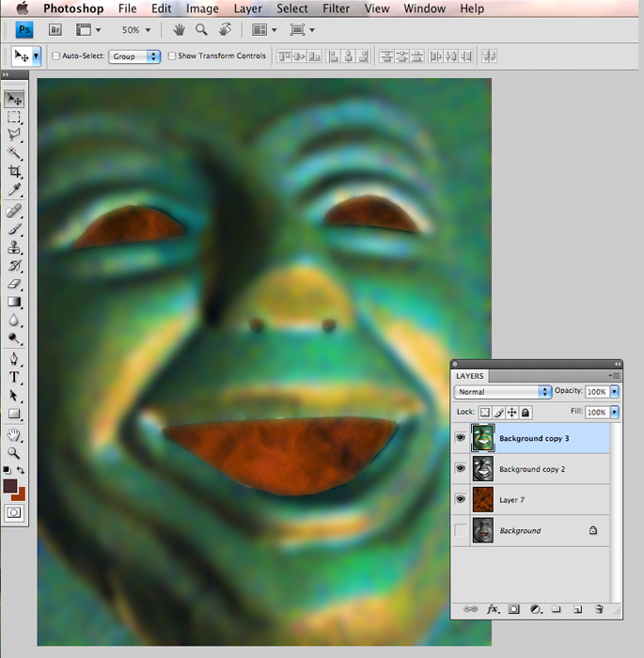This screenshot has height=658, width=644.
Task: Click the Delete layer trash icon
Action: [599, 609]
